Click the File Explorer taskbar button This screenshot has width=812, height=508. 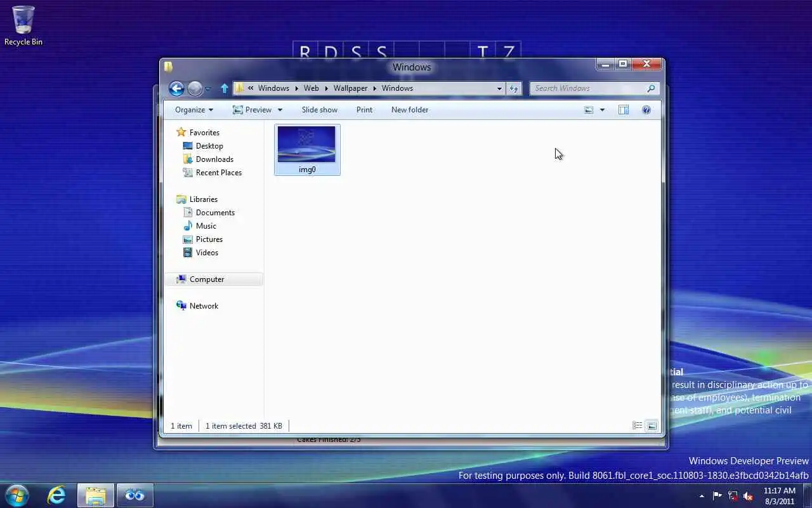96,495
